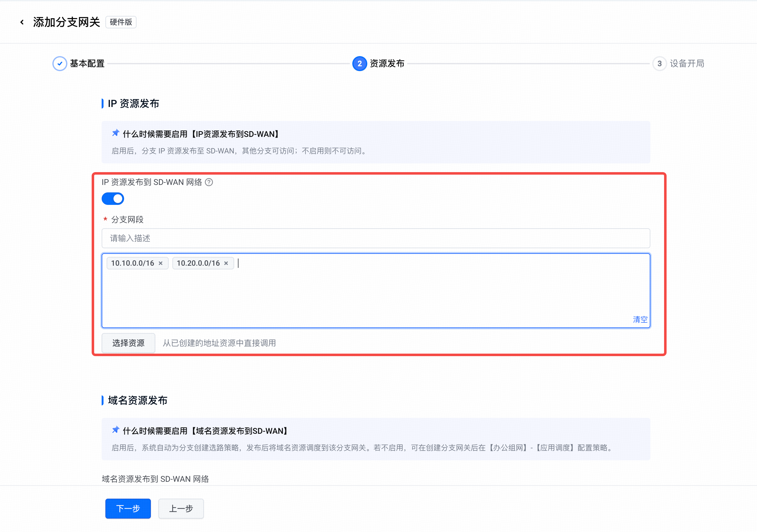Focus the 请输入描述 description field
Image resolution: width=757 pixels, height=532 pixels.
(376, 238)
